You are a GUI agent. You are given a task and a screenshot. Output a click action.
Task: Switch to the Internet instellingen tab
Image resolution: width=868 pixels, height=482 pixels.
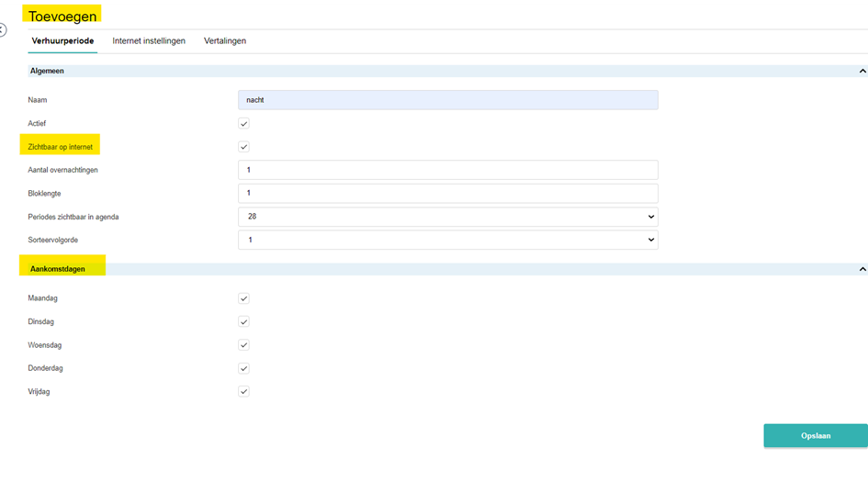click(x=149, y=41)
